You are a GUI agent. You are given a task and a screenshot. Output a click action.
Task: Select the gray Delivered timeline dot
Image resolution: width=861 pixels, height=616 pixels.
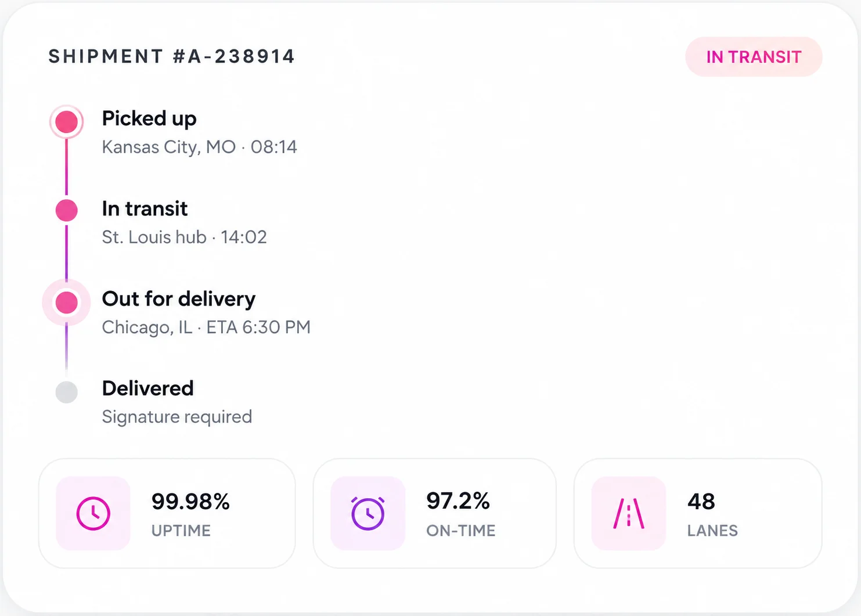[x=67, y=392]
